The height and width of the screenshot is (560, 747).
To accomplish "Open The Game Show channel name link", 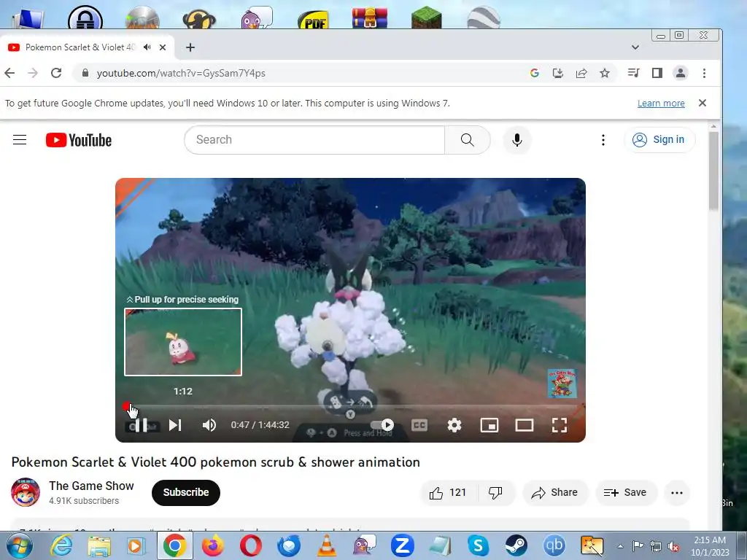I will pyautogui.click(x=91, y=486).
